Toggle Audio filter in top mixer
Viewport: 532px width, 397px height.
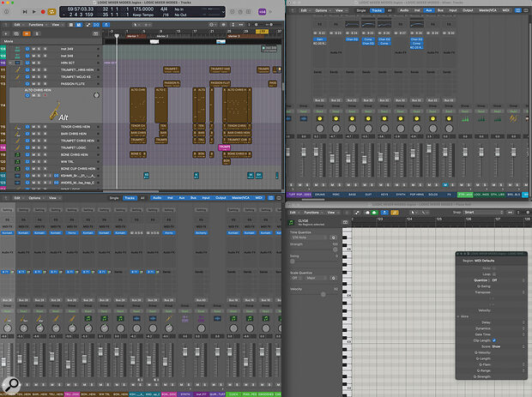point(404,10)
